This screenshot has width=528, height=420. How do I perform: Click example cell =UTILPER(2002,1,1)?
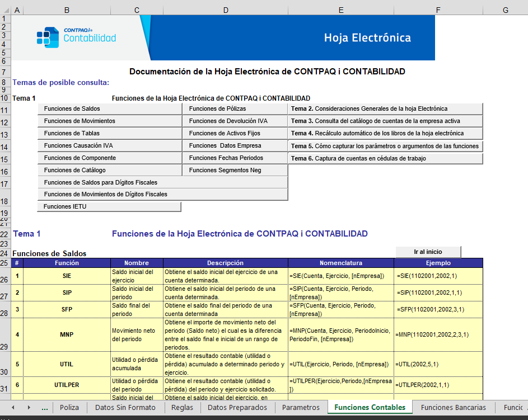[438, 385]
